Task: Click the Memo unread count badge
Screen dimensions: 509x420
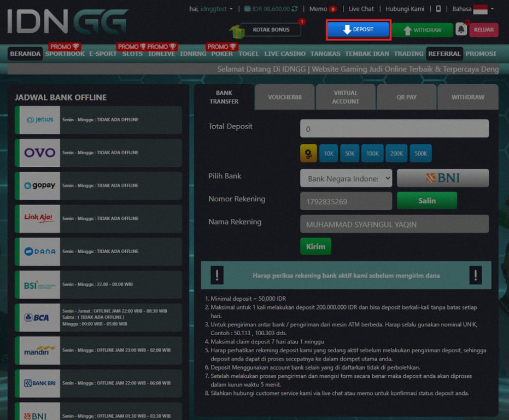Action: [333, 9]
